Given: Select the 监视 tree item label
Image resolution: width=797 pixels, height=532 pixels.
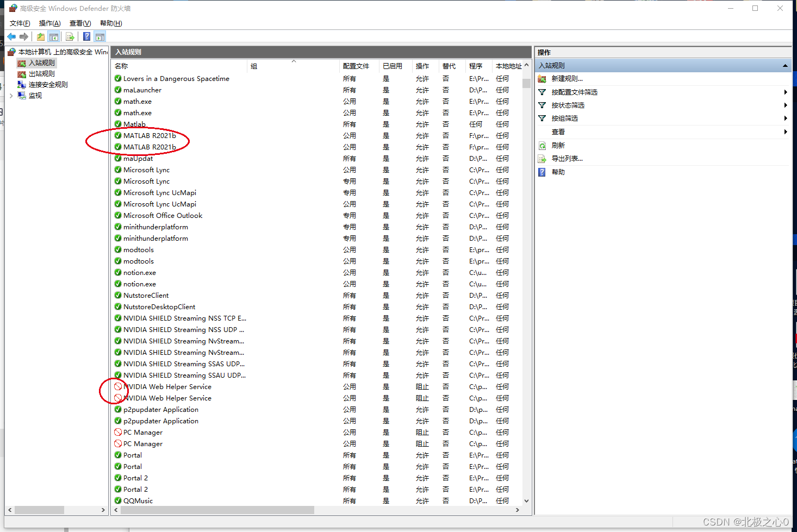Looking at the screenshot, I should coord(35,96).
